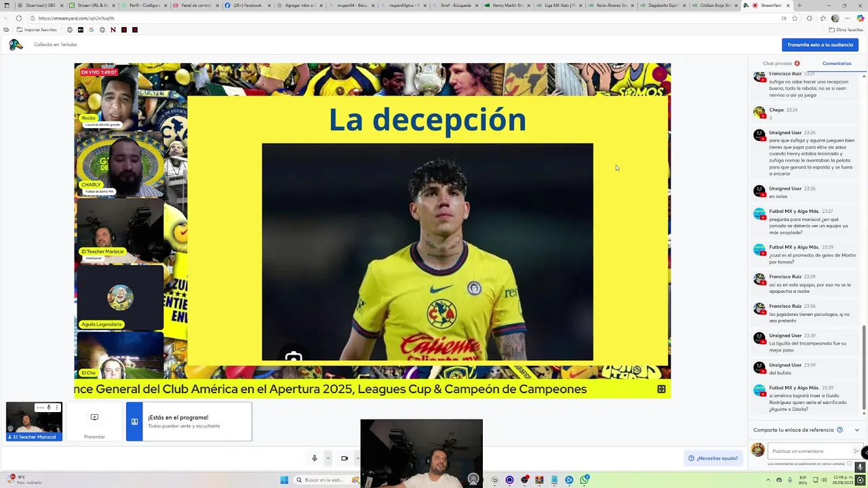This screenshot has height=488, width=868.
Task: Open a new browser tab with plus
Action: coord(799,5)
